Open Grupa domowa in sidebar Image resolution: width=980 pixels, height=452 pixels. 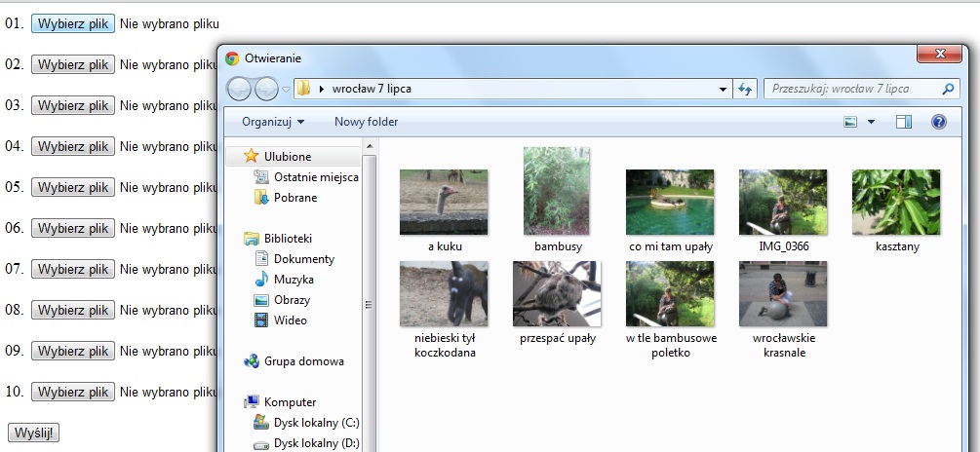pos(303,361)
